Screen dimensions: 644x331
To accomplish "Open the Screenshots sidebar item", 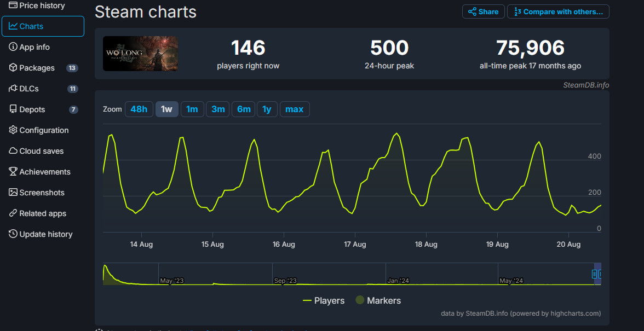I will (x=42, y=193).
